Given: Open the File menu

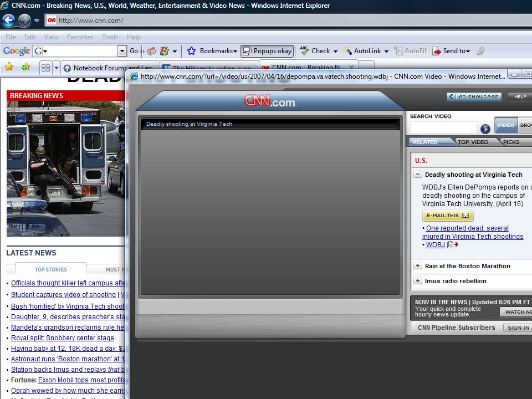Looking at the screenshot, I should click(x=11, y=37).
